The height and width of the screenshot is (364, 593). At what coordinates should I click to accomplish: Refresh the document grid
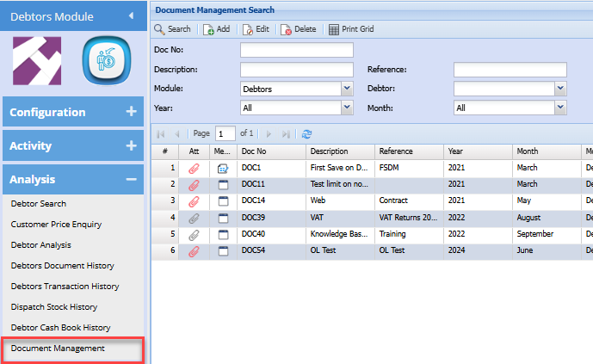[x=306, y=134]
